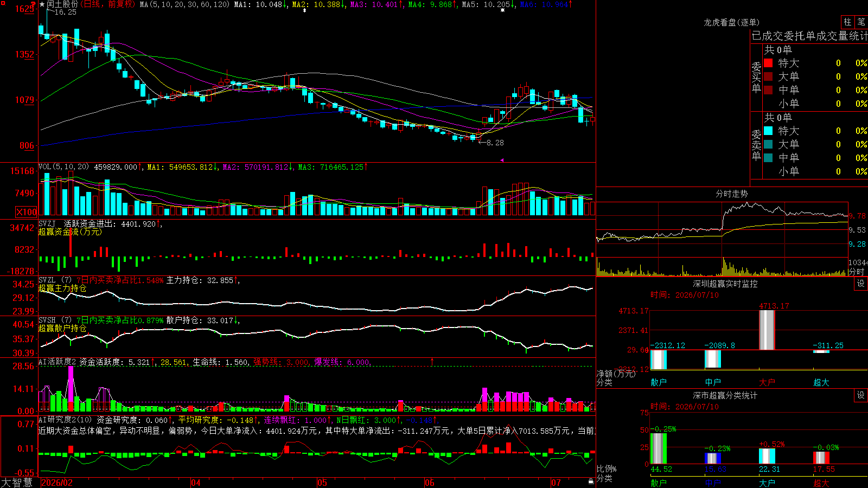This screenshot has width=868, height=488.
Task: Click the 分时 label under intraday chart
Action: (x=856, y=271)
